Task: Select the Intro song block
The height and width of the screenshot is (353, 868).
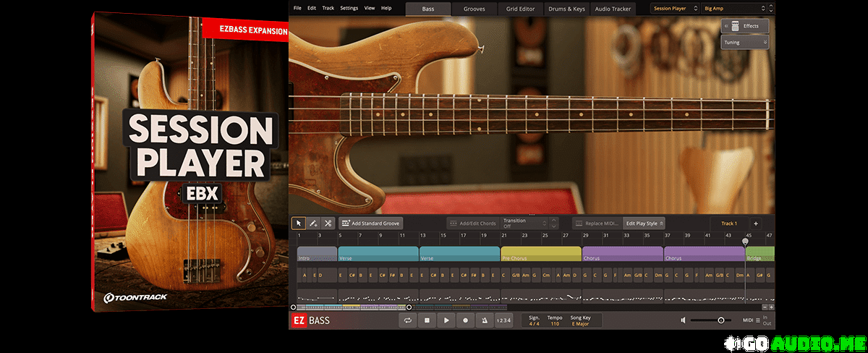Action: pos(317,254)
